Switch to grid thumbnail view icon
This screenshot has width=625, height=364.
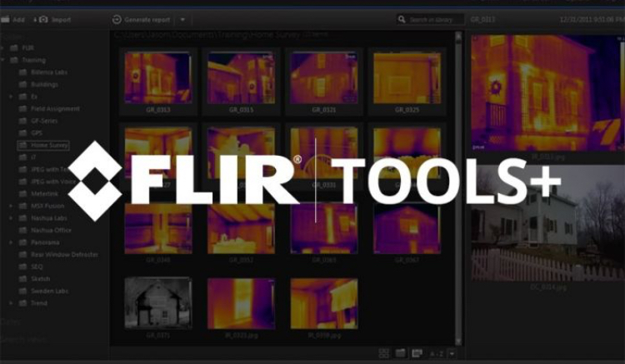(383, 353)
